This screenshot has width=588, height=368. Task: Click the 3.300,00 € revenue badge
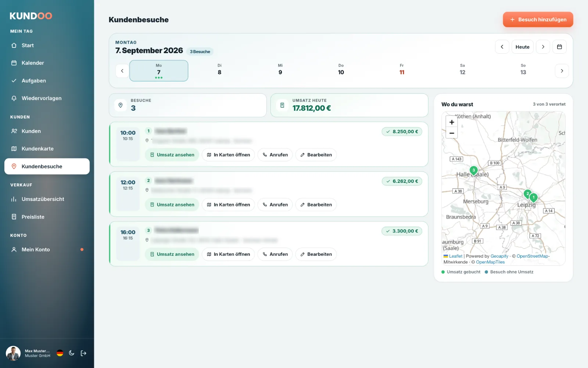click(402, 231)
